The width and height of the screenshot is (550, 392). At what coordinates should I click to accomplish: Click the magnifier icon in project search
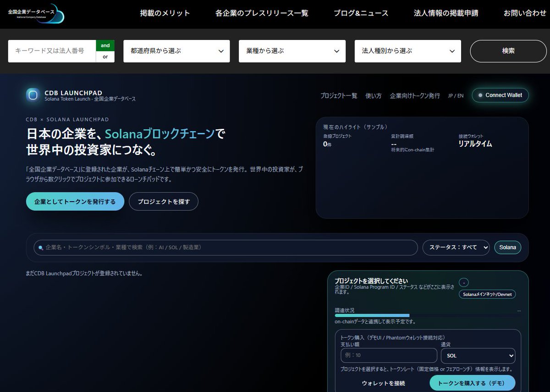[41, 248]
